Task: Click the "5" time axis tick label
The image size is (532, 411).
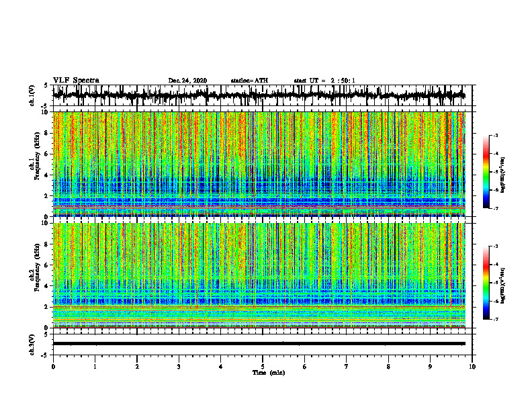Action: (263, 367)
